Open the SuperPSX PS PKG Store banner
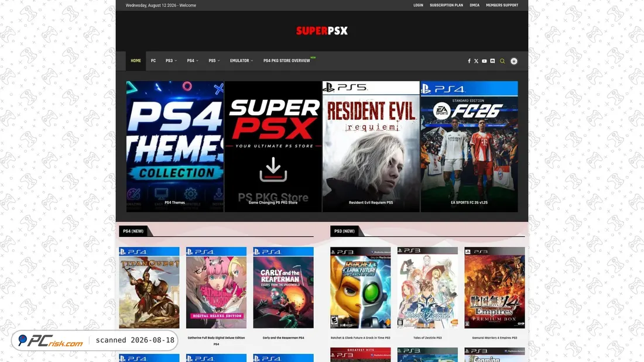Image resolution: width=644 pixels, height=362 pixels. pos(273,147)
